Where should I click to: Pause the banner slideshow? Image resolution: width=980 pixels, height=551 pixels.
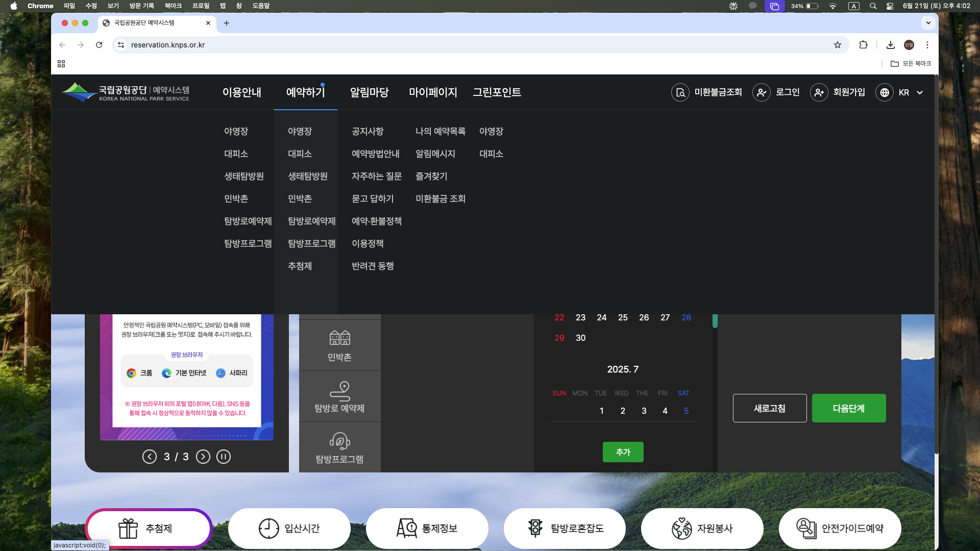pyautogui.click(x=224, y=457)
